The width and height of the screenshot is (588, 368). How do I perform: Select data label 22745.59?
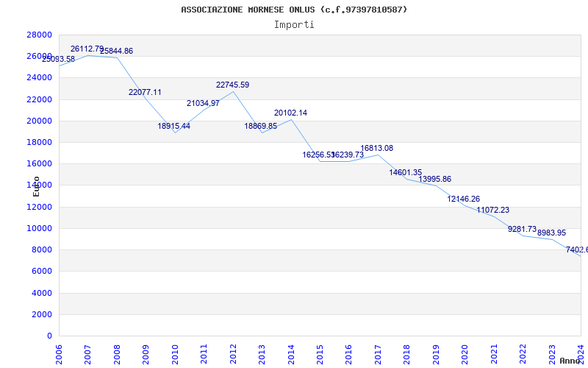[232, 85]
